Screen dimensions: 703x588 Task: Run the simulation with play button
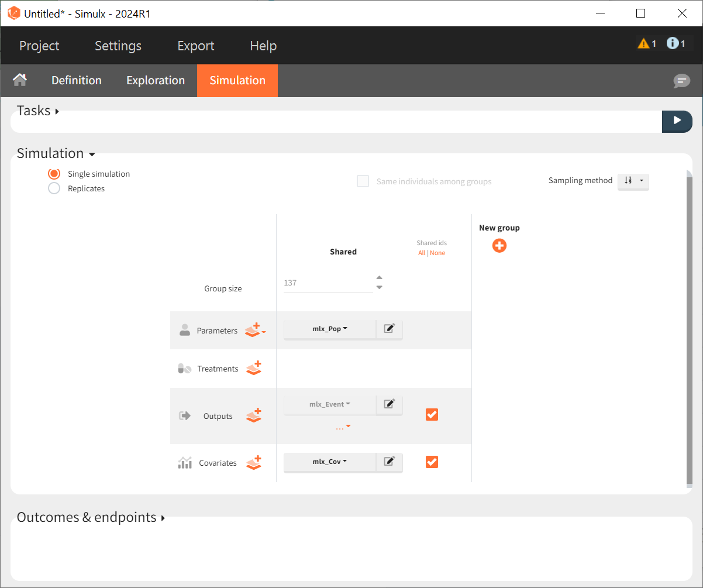[677, 121]
